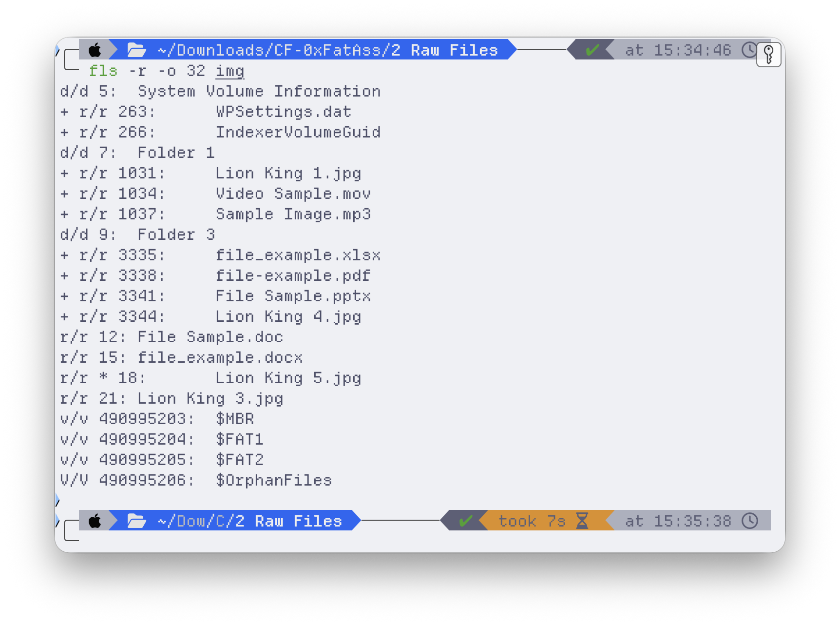The width and height of the screenshot is (840, 625).
Task: Click the green checkmark in bottom prompt
Action: [465, 521]
